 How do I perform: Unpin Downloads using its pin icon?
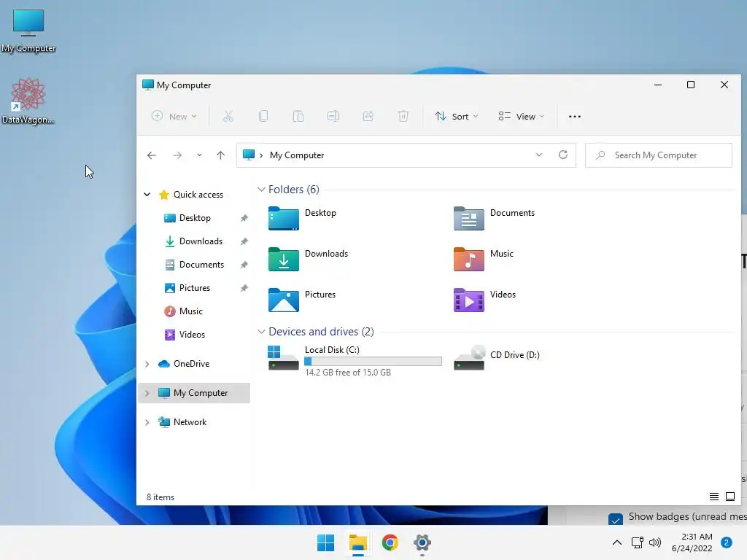[244, 241]
